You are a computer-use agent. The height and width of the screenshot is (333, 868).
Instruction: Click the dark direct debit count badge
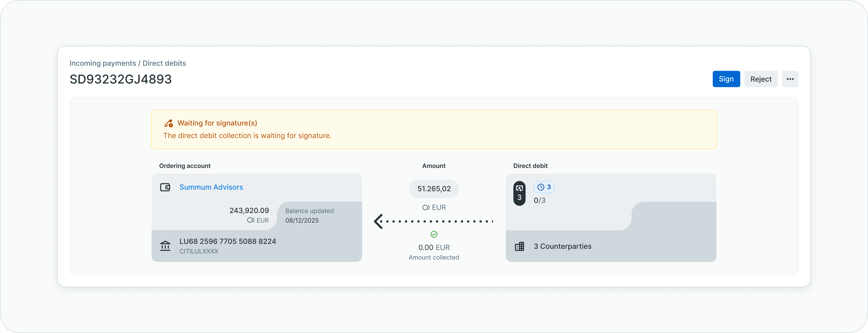click(x=519, y=193)
